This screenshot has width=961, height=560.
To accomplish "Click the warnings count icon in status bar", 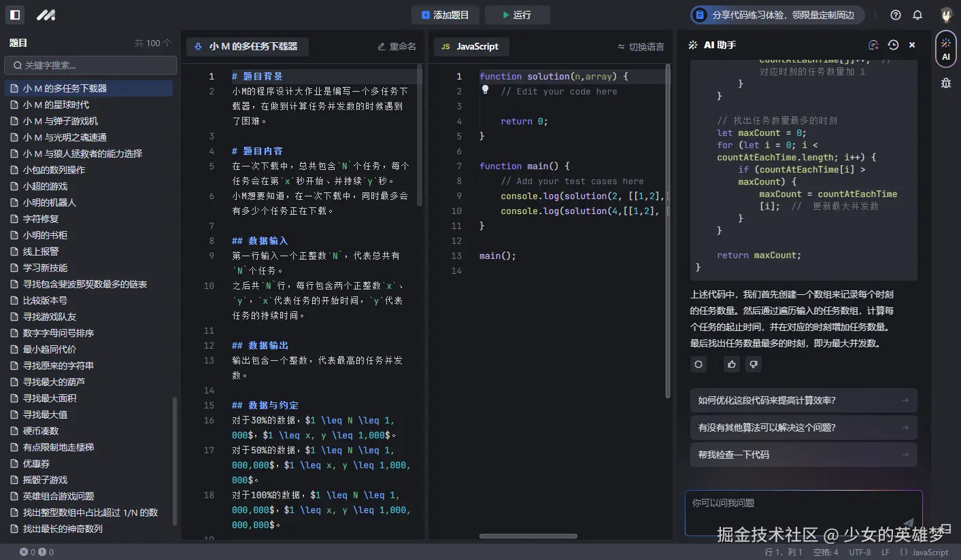I will pos(41,553).
